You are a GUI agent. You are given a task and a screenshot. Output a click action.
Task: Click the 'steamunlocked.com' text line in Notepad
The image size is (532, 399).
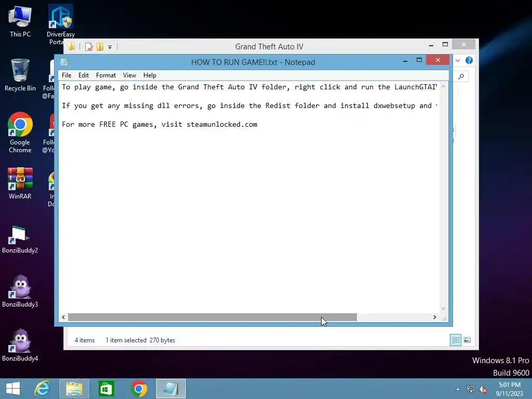point(159,125)
